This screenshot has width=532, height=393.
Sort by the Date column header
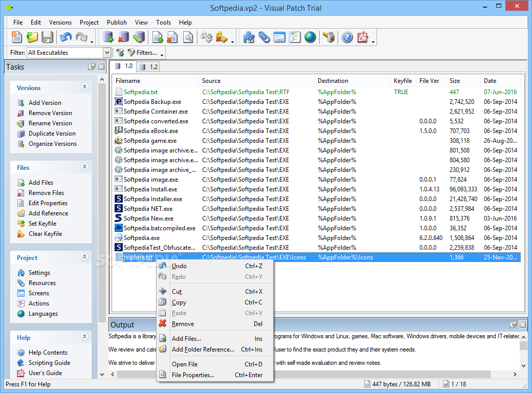tap(500, 81)
